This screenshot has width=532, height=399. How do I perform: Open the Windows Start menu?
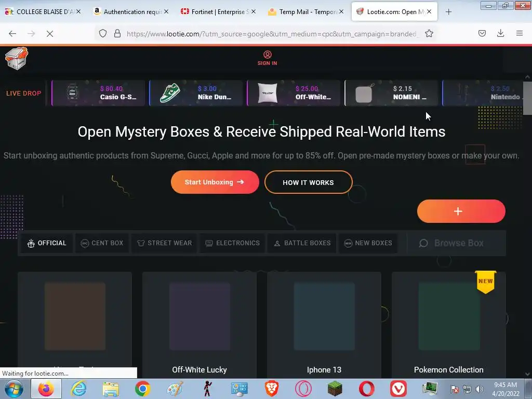point(14,389)
